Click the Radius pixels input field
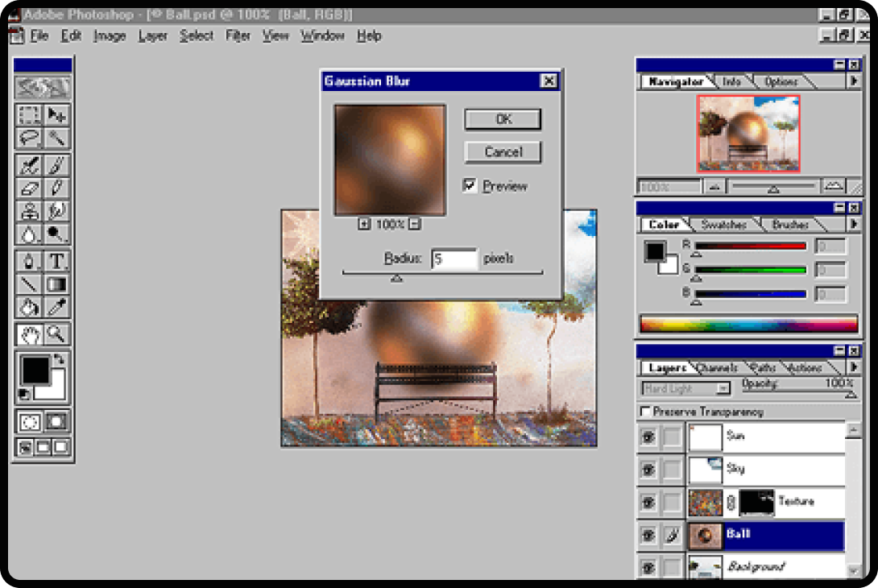Image resolution: width=878 pixels, height=588 pixels. pos(453,259)
